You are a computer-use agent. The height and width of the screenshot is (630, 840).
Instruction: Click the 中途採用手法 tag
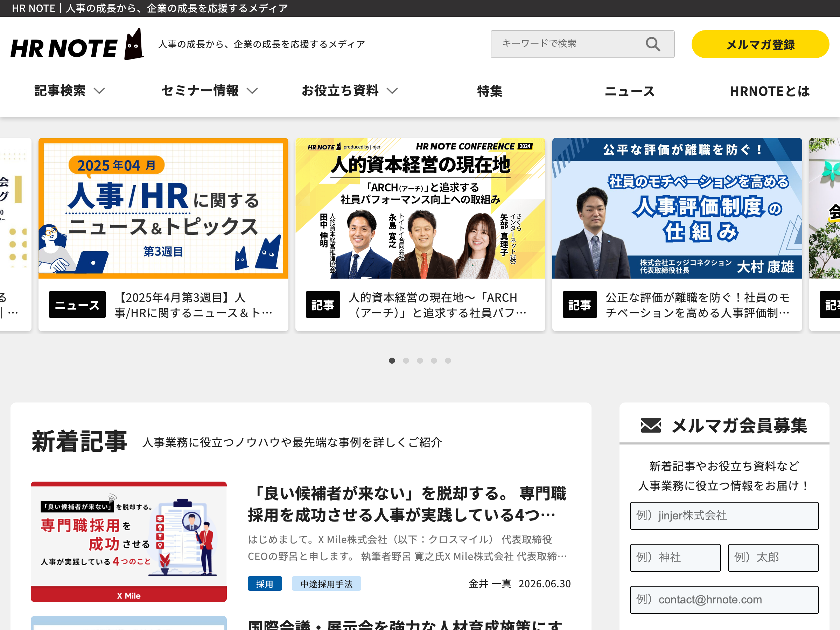326,584
